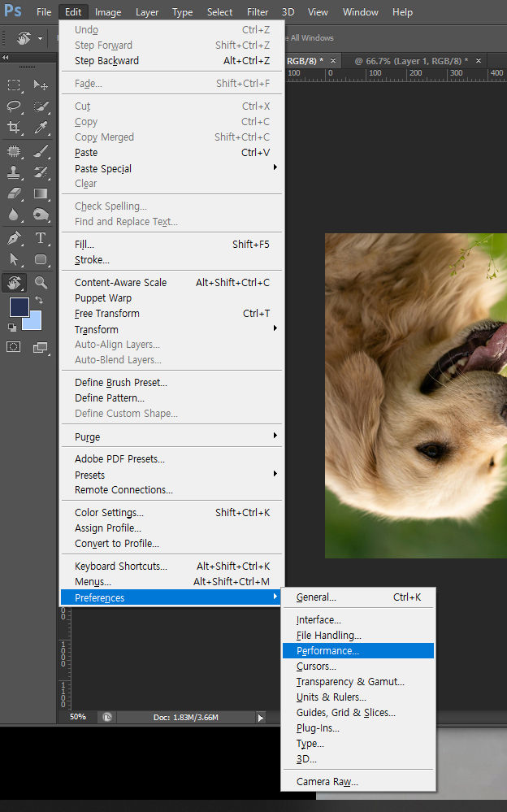This screenshot has width=507, height=812.
Task: Select the Zoom tool
Action: pos(41,282)
